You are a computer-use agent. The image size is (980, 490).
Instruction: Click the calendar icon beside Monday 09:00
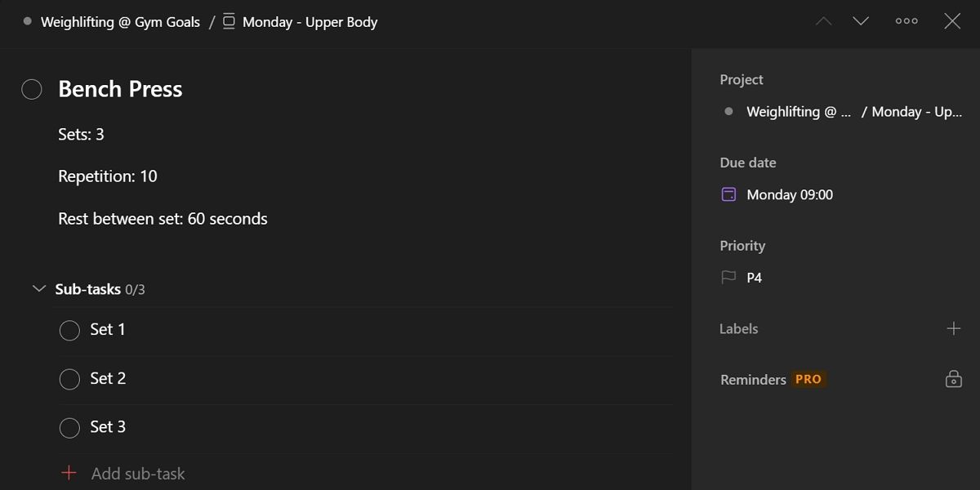pyautogui.click(x=728, y=194)
